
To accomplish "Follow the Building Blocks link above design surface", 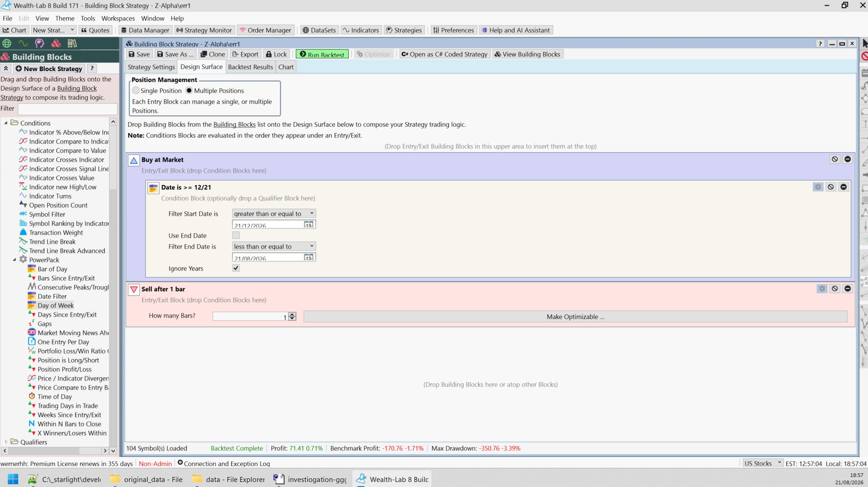I will point(234,124).
